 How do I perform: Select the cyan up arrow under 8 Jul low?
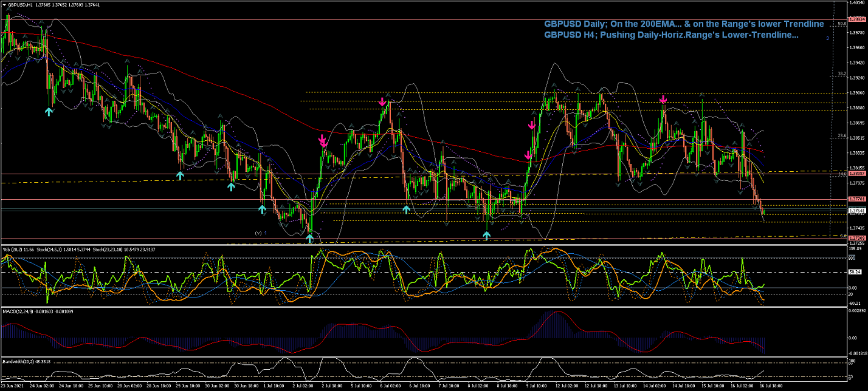tap(486, 235)
